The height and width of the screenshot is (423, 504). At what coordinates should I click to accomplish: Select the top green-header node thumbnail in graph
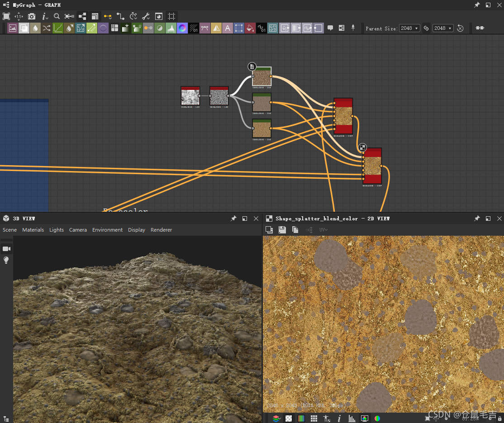pos(262,77)
